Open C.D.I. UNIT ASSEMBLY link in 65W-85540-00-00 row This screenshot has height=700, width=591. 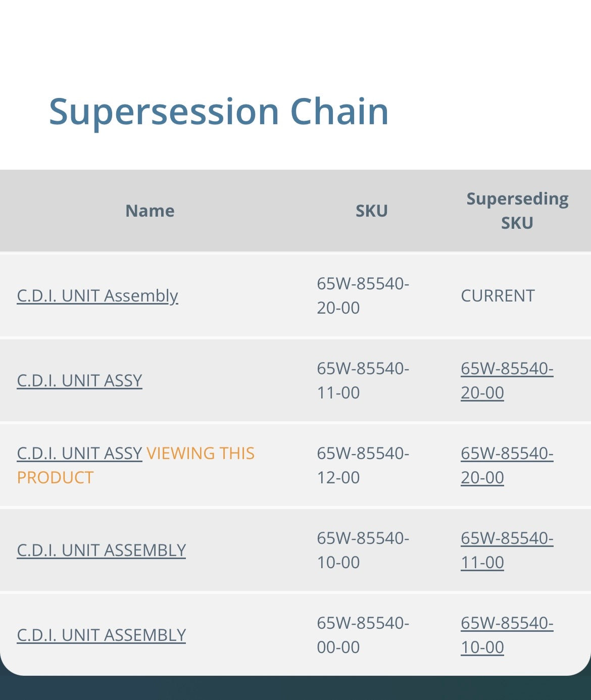pos(101,635)
